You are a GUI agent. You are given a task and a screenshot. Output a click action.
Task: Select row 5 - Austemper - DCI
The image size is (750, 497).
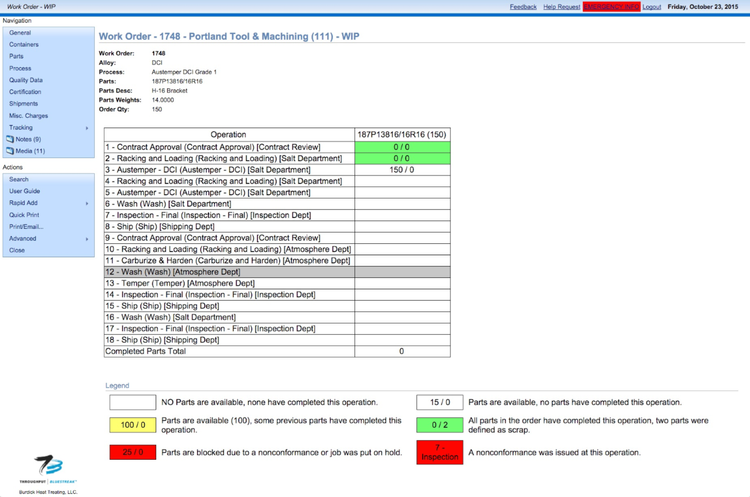(x=229, y=193)
